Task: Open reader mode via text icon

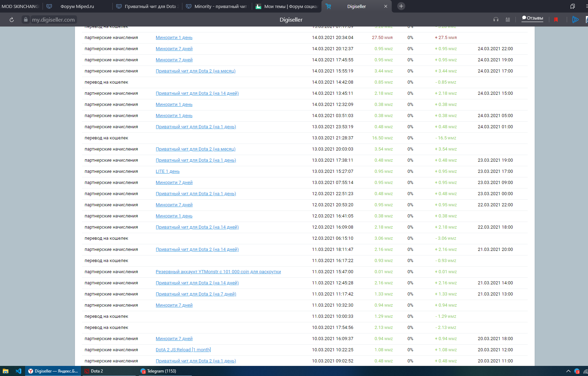Action: (508, 20)
